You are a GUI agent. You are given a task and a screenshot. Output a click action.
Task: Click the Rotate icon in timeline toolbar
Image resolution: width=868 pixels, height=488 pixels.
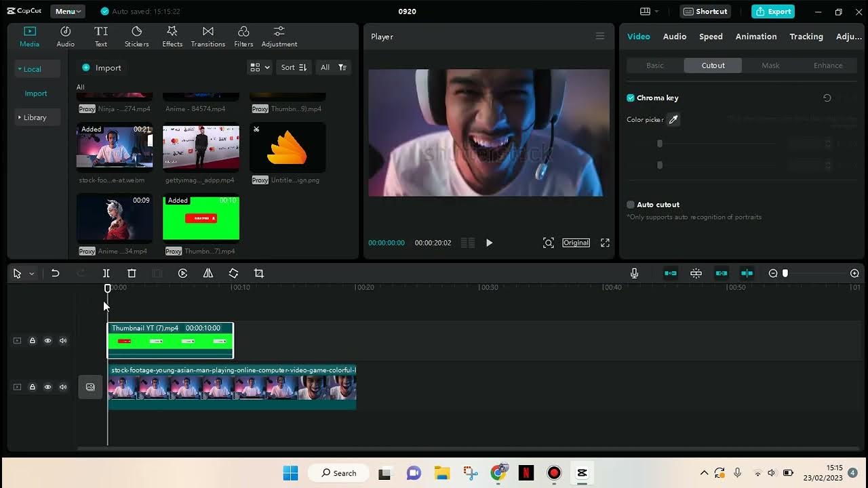point(233,273)
